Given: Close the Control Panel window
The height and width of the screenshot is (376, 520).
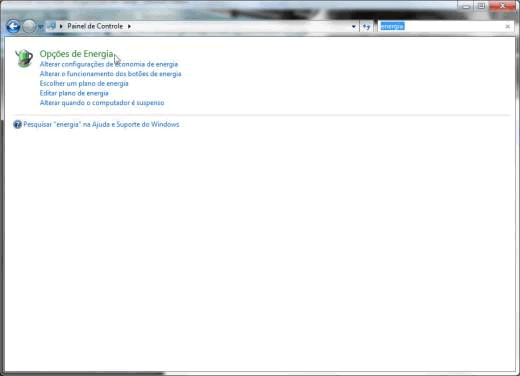Looking at the screenshot, I should (502, 6).
